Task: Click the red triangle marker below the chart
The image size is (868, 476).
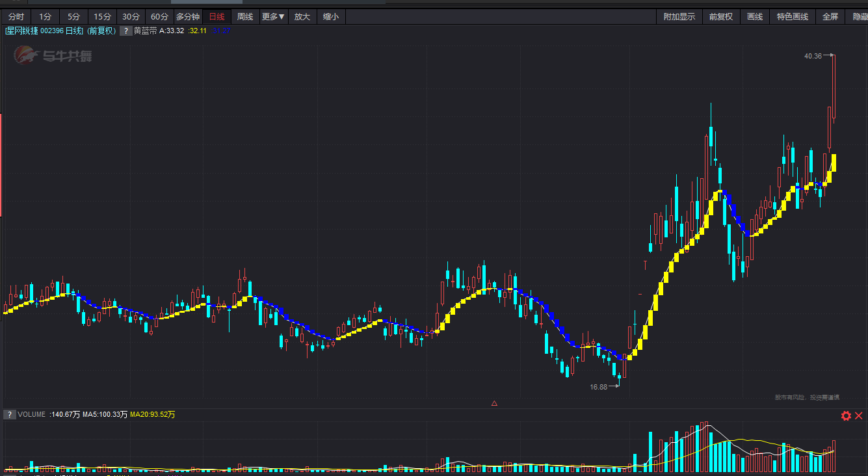Action: [x=494, y=403]
